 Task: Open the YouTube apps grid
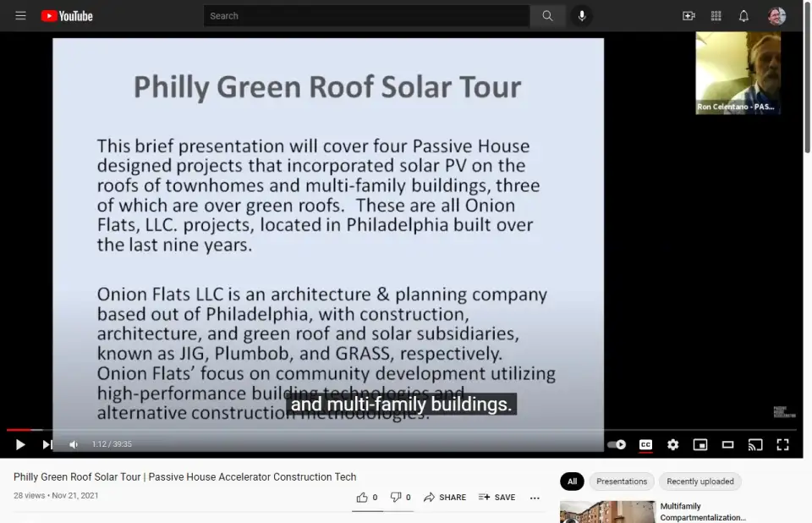[716, 16]
